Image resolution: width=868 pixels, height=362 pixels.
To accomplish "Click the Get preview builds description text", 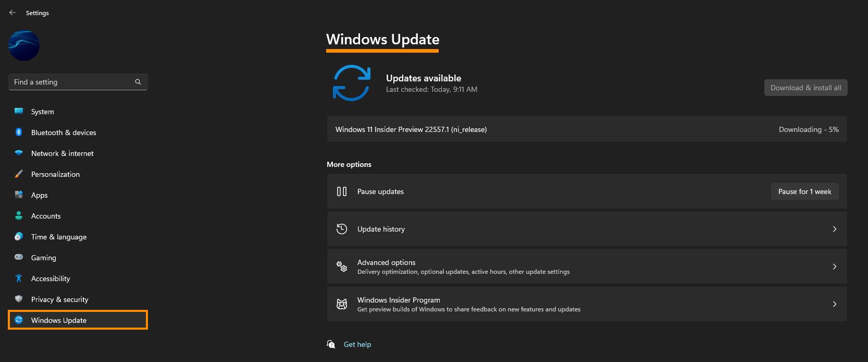I will coord(469,309).
